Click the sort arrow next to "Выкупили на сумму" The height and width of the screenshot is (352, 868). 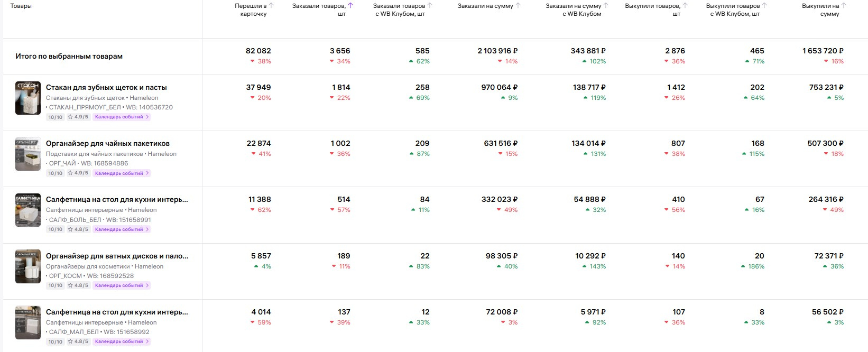tap(844, 6)
